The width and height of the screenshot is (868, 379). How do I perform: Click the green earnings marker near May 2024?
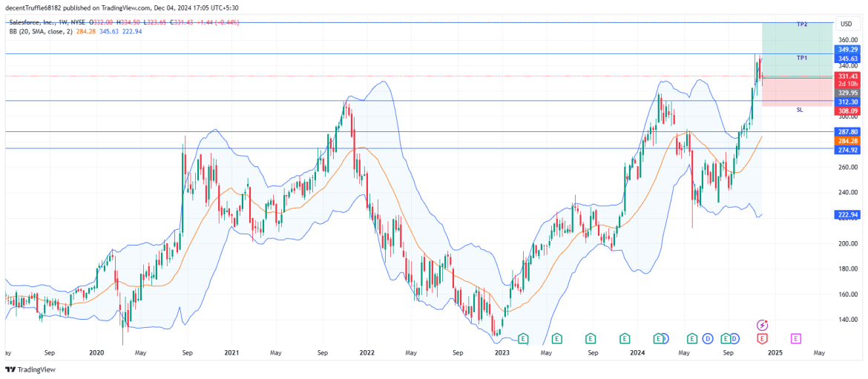(x=691, y=339)
